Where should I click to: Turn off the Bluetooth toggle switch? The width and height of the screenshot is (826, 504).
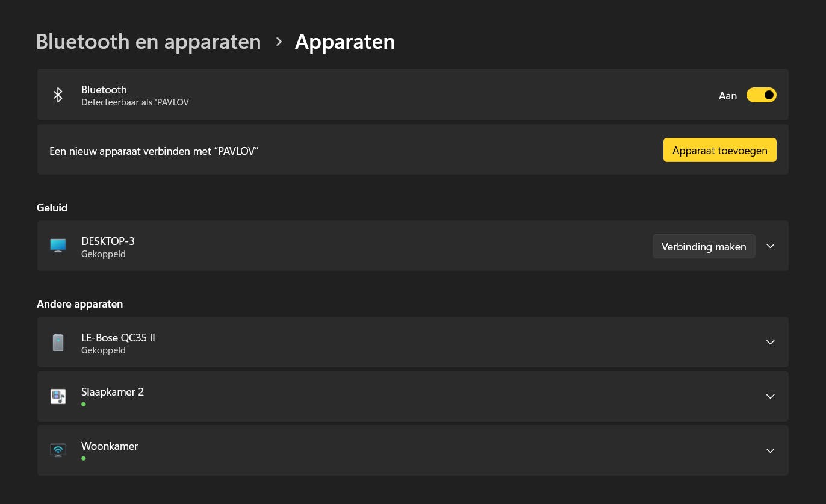(x=761, y=95)
